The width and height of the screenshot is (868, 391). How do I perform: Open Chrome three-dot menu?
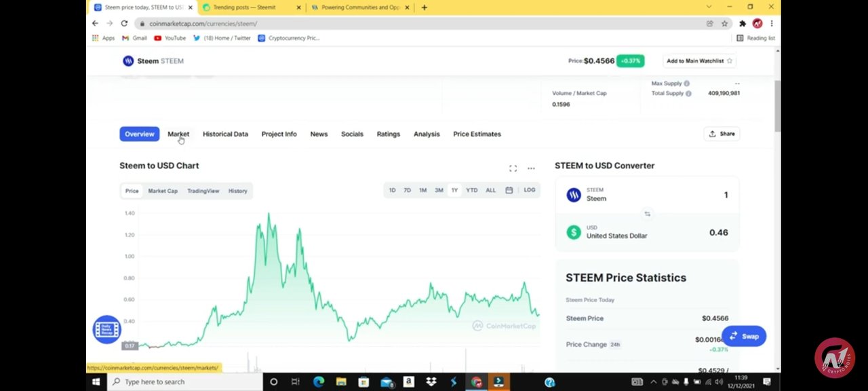771,23
